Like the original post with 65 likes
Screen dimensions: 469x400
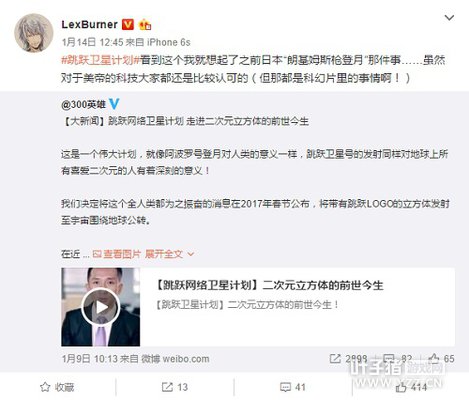(x=441, y=359)
